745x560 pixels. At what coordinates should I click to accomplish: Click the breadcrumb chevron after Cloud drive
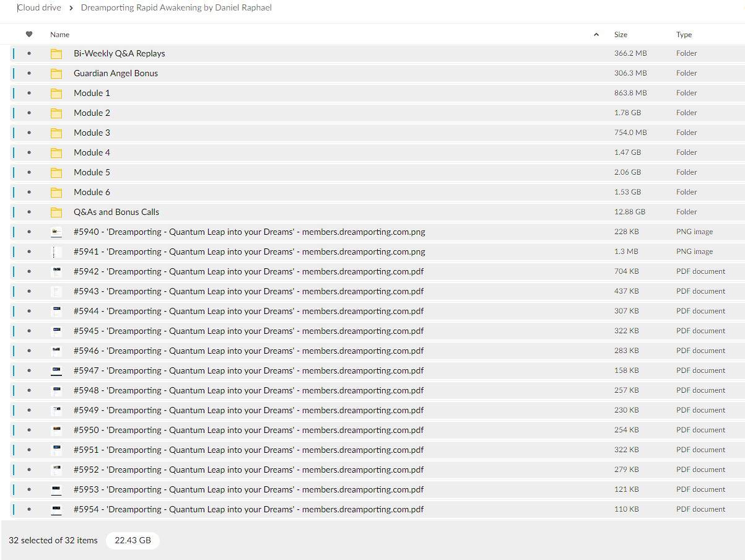[71, 8]
